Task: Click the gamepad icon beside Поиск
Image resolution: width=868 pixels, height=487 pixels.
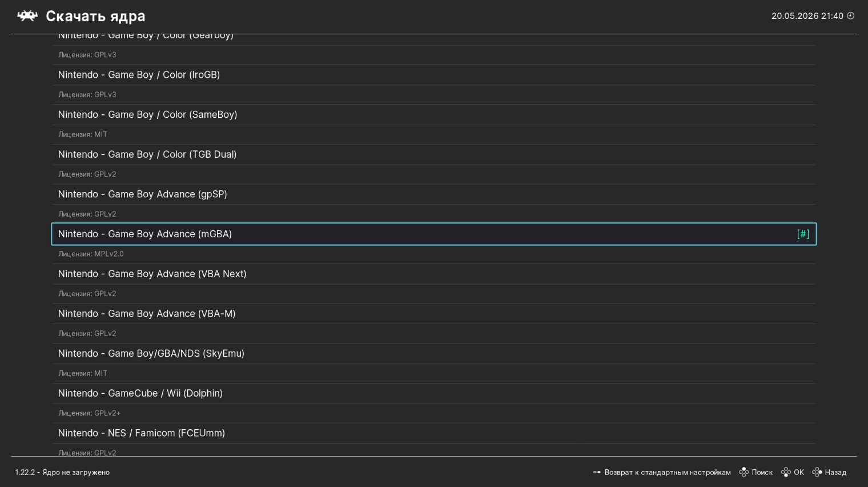Action: pos(744,472)
